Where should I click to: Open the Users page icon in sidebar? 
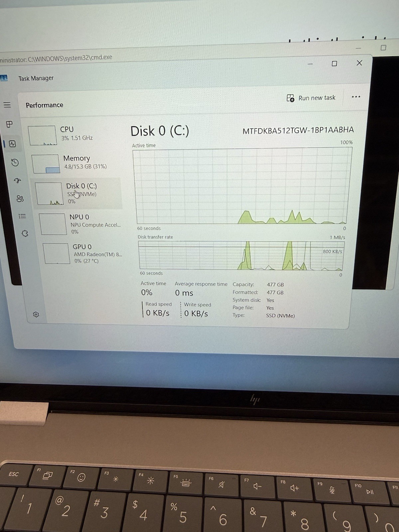pyautogui.click(x=20, y=199)
